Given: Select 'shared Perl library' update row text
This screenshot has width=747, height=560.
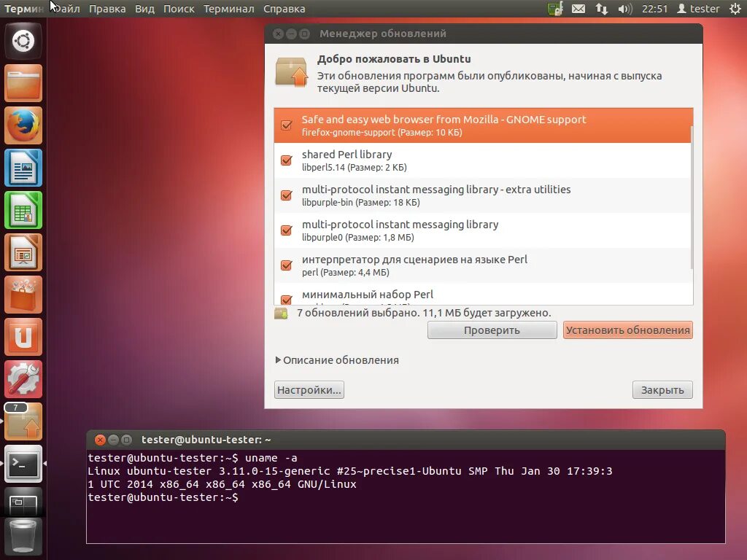Looking at the screenshot, I should click(x=347, y=155).
